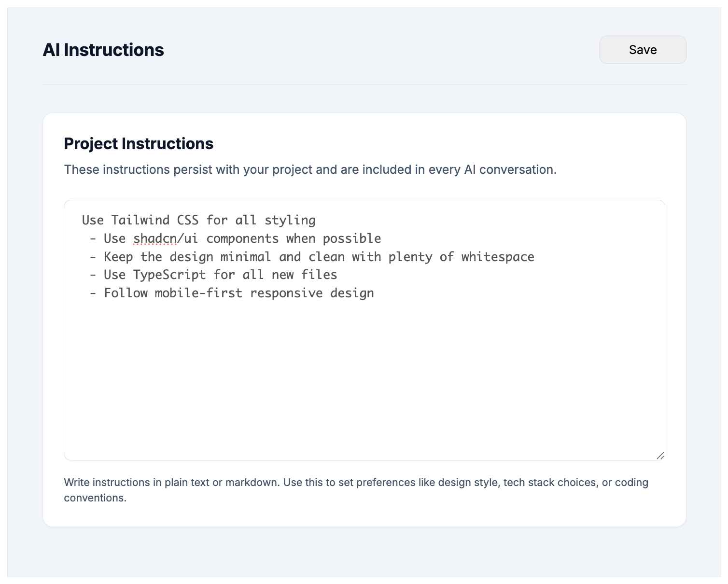Click the word whitespace in the textarea
The height and width of the screenshot is (584, 728).
tap(497, 257)
